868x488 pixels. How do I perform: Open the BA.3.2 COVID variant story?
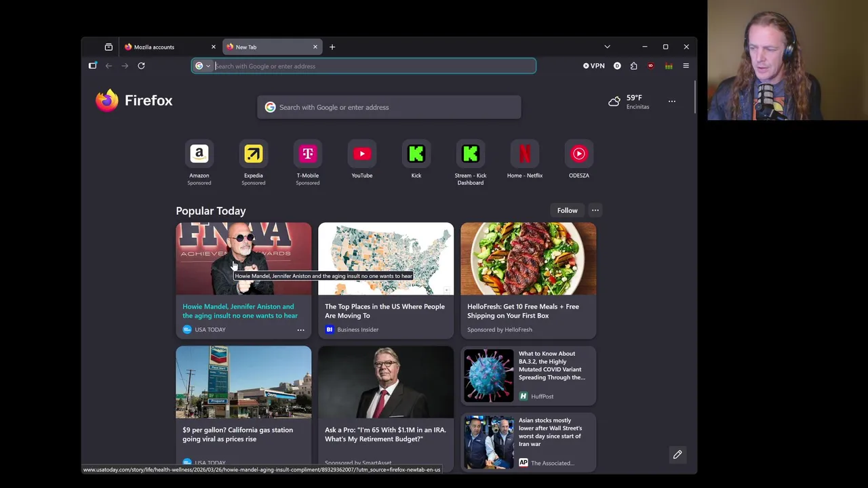551,365
